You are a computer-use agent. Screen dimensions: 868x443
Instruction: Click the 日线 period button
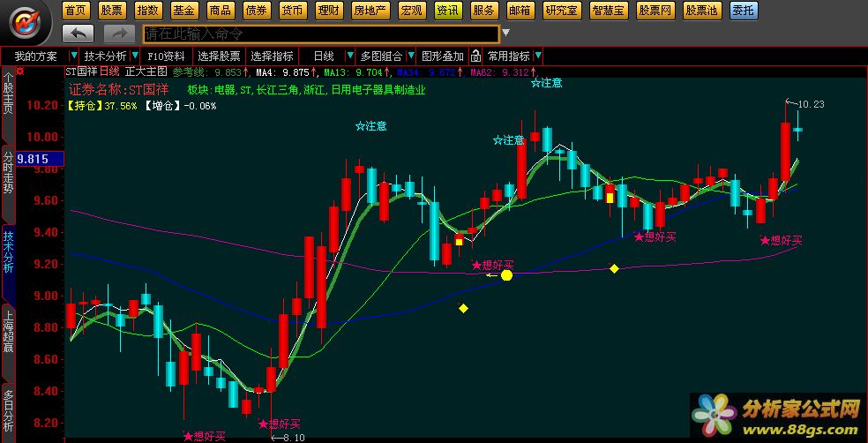coord(323,56)
